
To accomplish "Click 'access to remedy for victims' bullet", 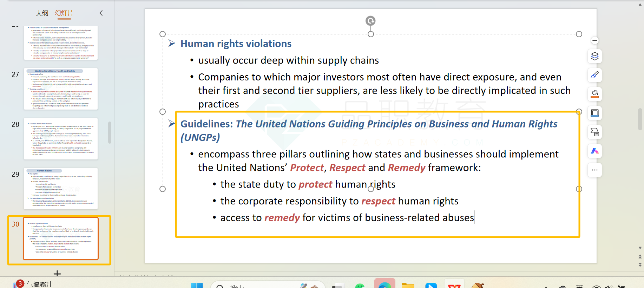I will 347,218.
